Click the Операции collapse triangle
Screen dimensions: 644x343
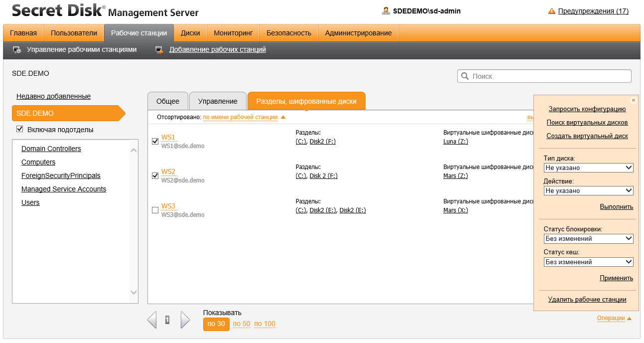(629, 318)
